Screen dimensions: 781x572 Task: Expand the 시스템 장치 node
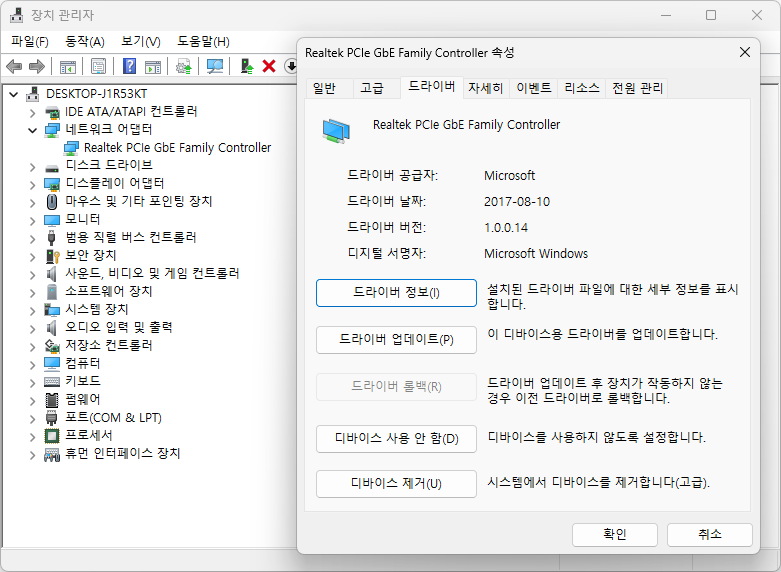tap(32, 310)
